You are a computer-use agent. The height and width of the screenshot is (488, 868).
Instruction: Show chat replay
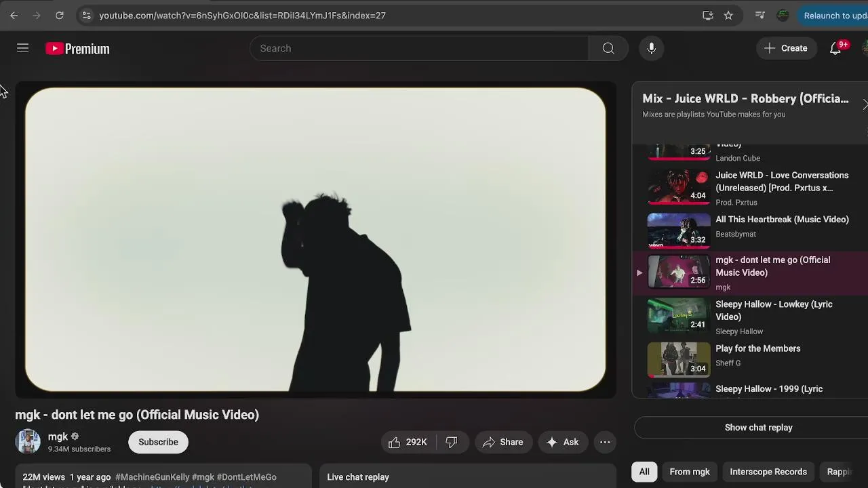coord(758,428)
